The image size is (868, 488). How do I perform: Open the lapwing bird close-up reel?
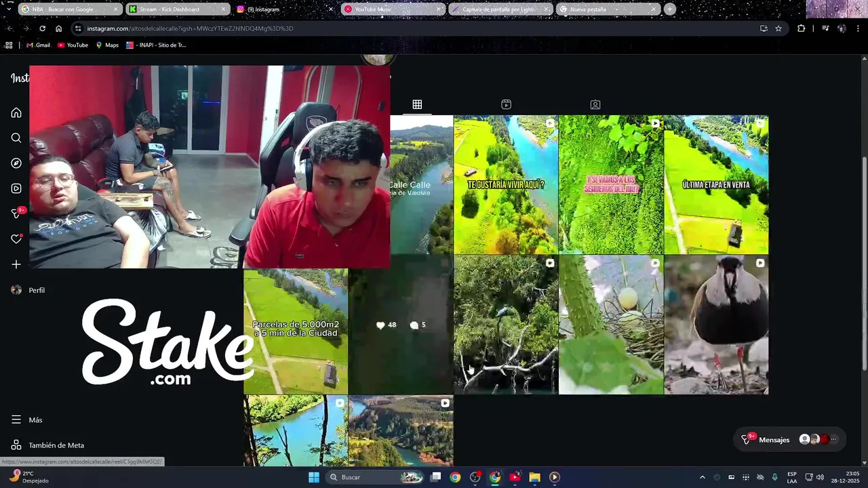[715, 325]
